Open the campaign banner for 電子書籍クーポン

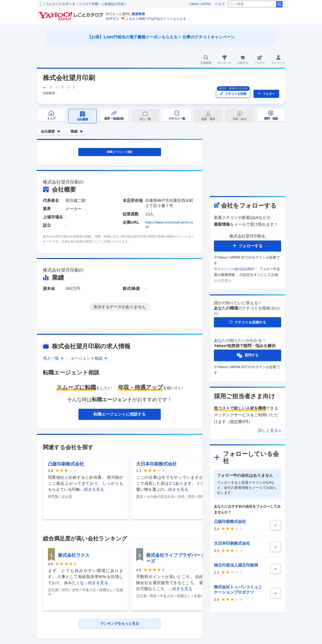point(161,37)
